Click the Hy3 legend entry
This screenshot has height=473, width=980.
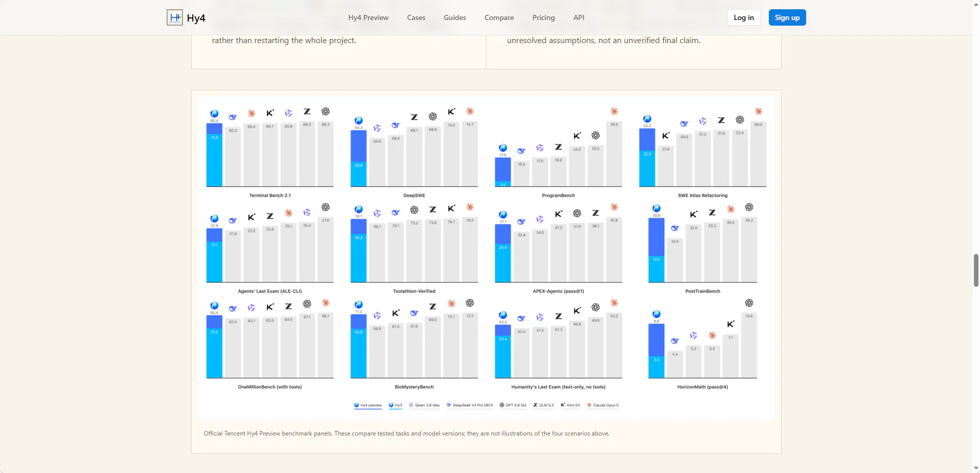click(395, 405)
